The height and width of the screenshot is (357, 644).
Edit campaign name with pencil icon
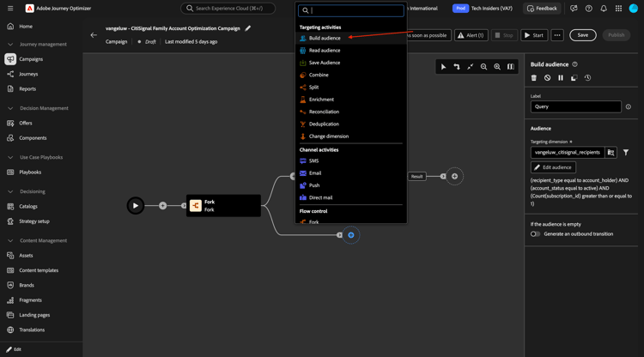point(247,28)
